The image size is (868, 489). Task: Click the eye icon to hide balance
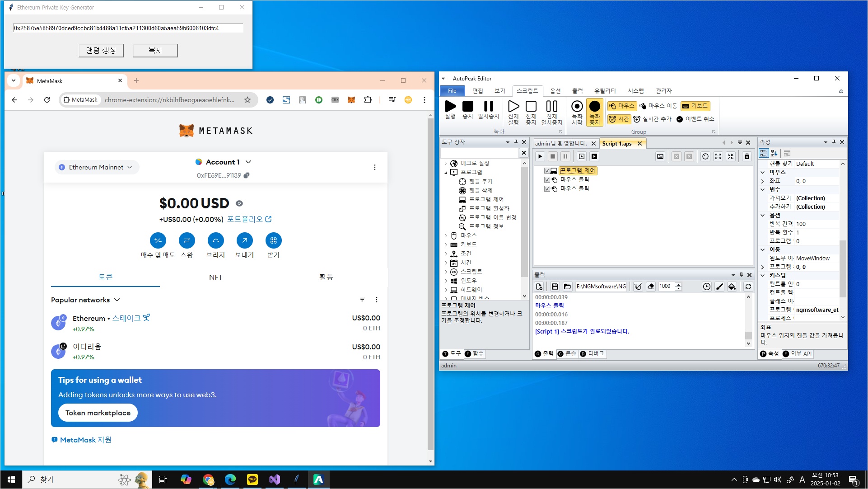coord(239,203)
